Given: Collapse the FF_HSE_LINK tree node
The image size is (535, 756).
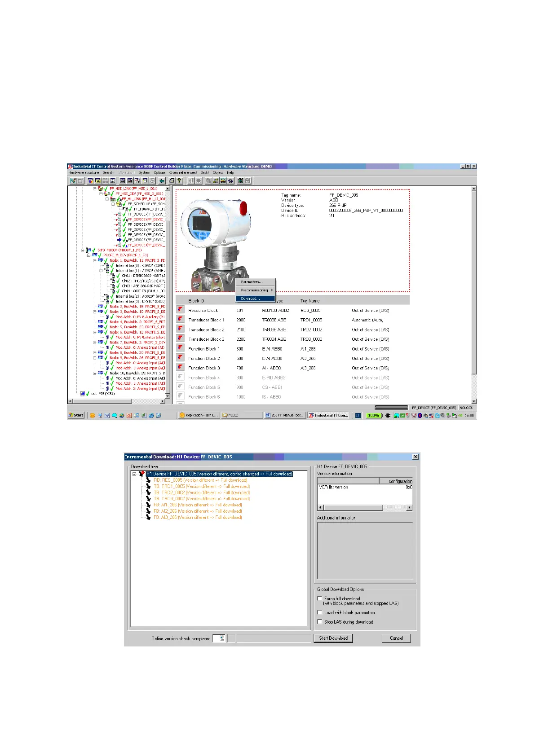Looking at the screenshot, I should point(95,189).
